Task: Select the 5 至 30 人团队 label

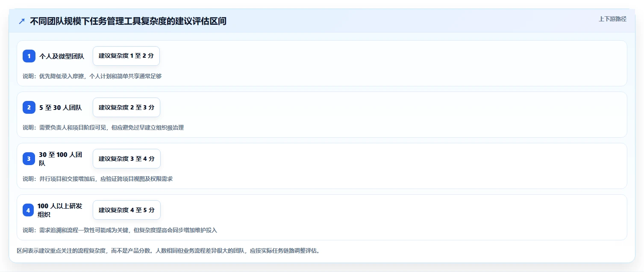Action: pyautogui.click(x=60, y=107)
